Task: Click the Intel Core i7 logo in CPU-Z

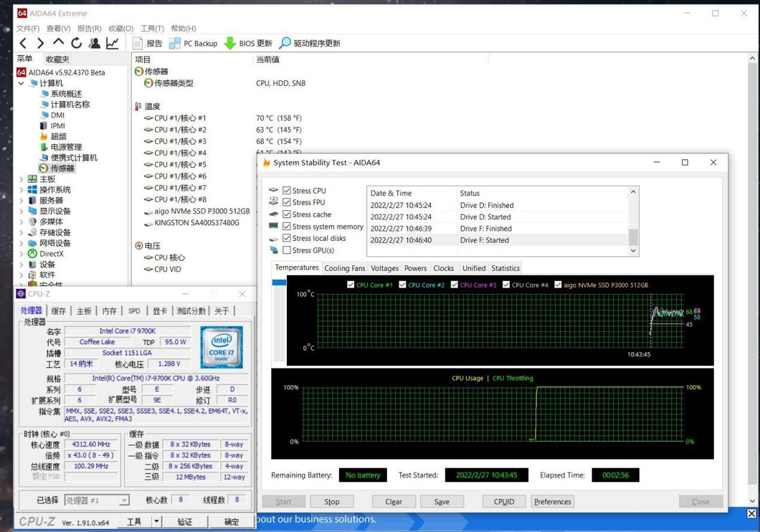Action: [x=222, y=347]
